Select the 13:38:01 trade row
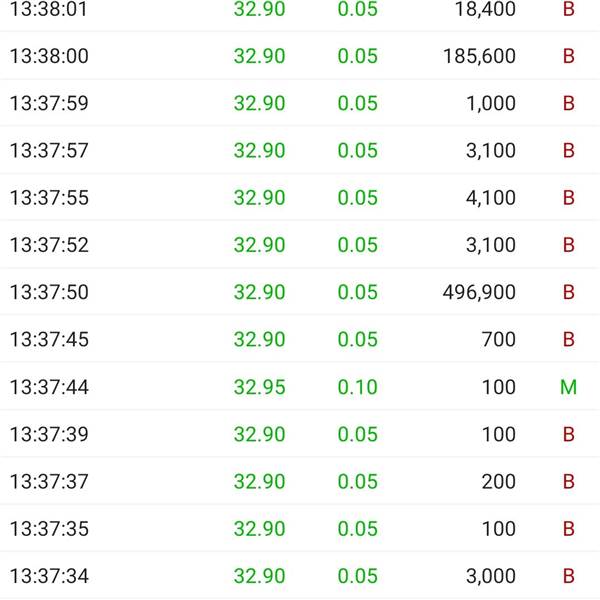Viewport: 600px width, 600px height. click(x=300, y=9)
